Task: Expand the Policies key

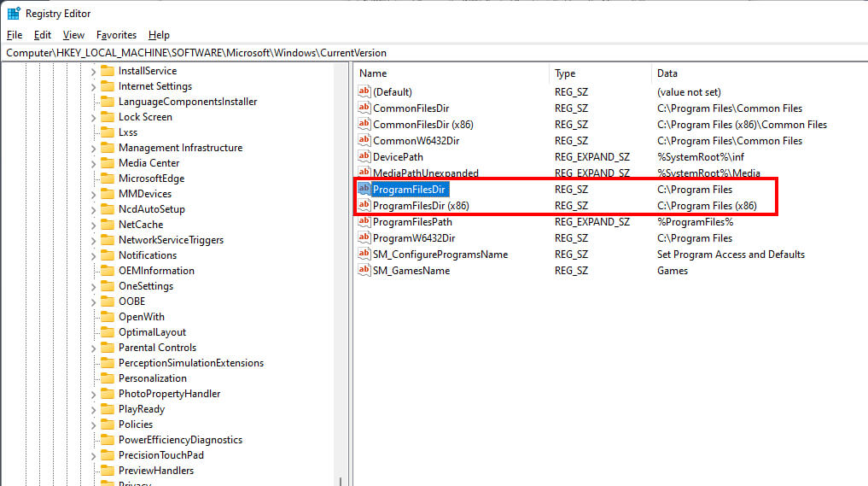Action: click(93, 425)
